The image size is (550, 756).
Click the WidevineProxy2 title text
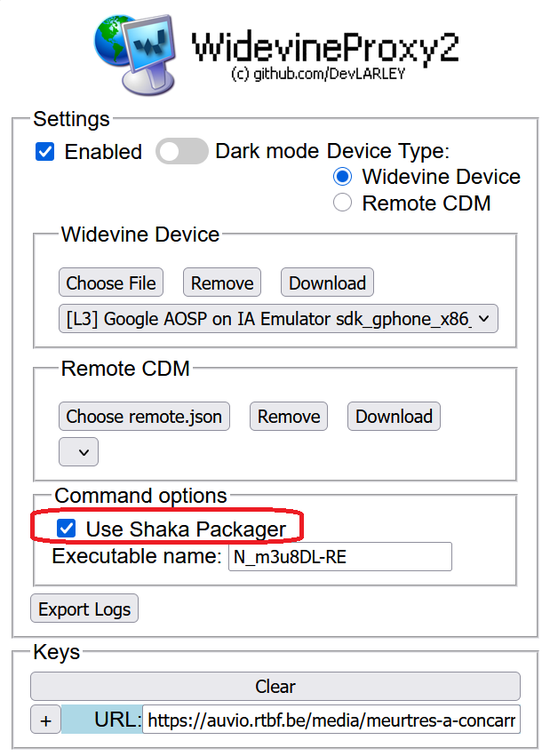point(325,47)
